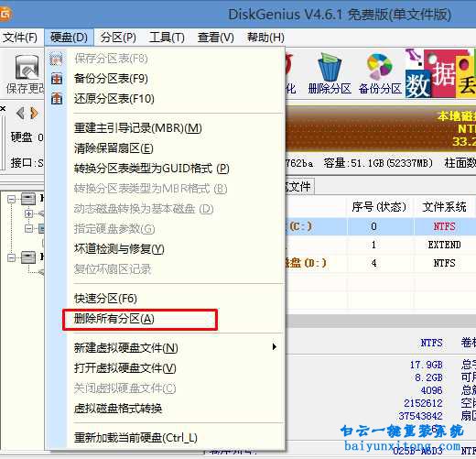The image size is (476, 459).
Task: Choose 还原分区表(F10) menu entry
Action: (114, 99)
